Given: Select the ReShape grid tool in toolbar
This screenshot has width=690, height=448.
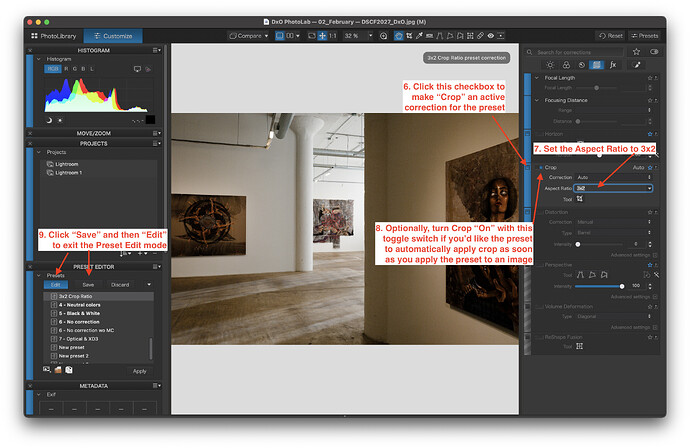Looking at the screenshot, I should click(470, 36).
